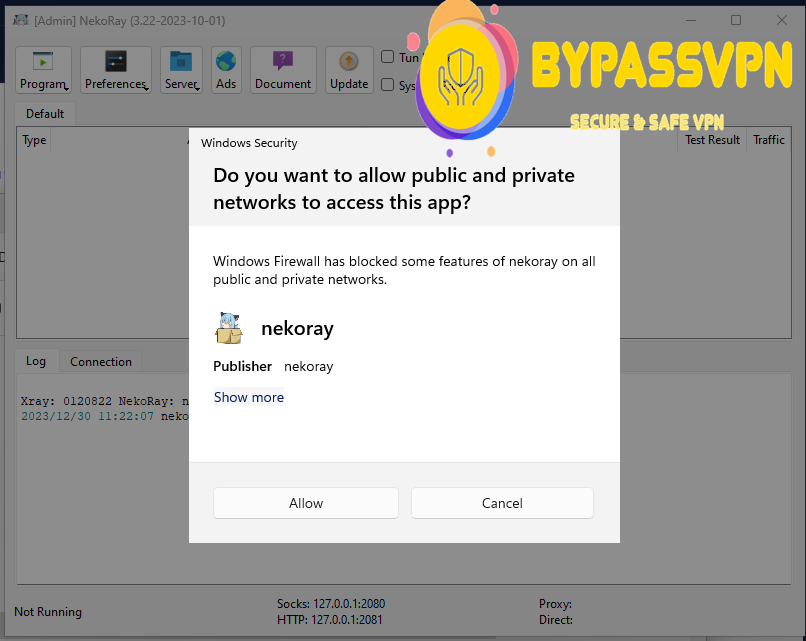
Task: Open the Program toolbar menu
Action: coord(43,70)
